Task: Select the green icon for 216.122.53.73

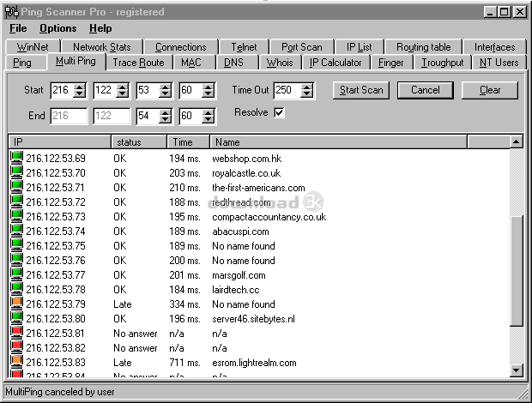Action: [x=16, y=216]
